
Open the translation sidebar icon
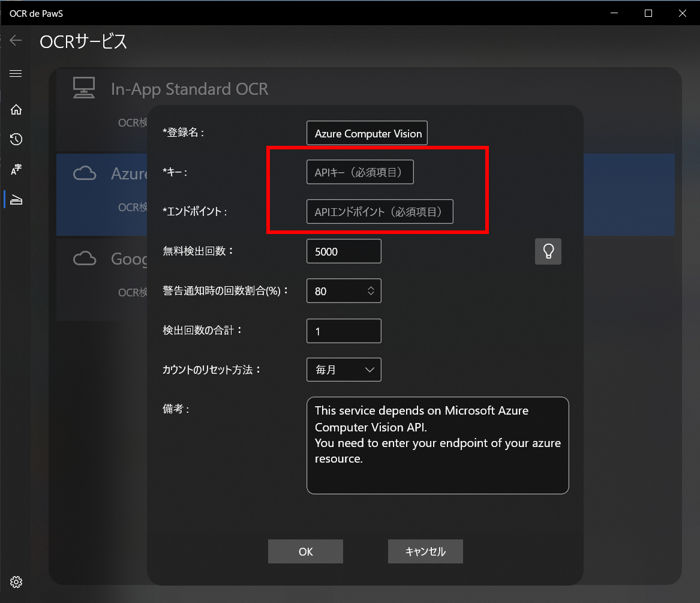pos(16,170)
